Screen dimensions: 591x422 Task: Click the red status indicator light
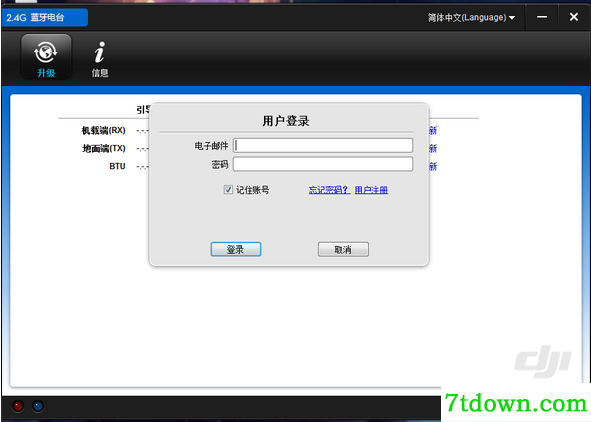[18, 406]
